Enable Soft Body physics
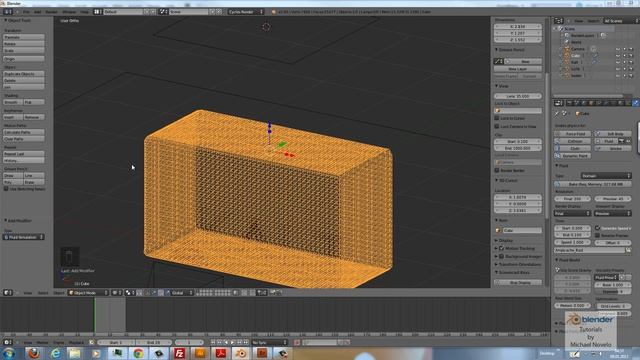This screenshot has width=640, height=360. pos(612,134)
